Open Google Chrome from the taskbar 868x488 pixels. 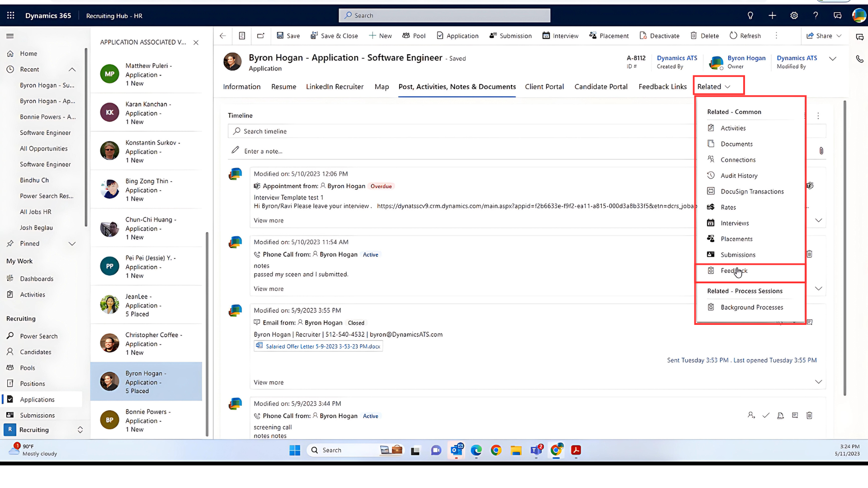pyautogui.click(x=496, y=450)
